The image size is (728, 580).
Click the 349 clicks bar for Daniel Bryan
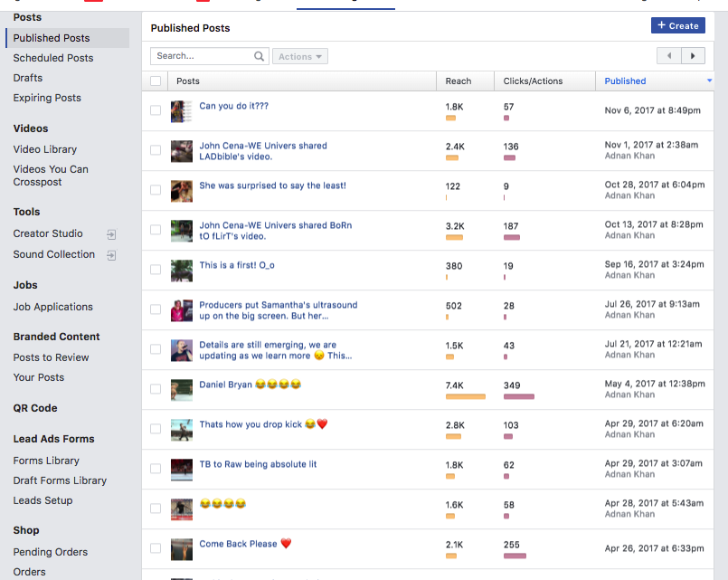click(518, 396)
